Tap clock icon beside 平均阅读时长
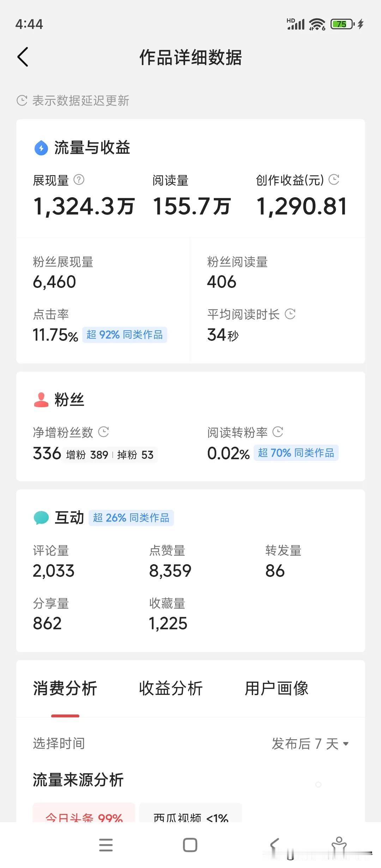The width and height of the screenshot is (381, 868). click(x=290, y=314)
